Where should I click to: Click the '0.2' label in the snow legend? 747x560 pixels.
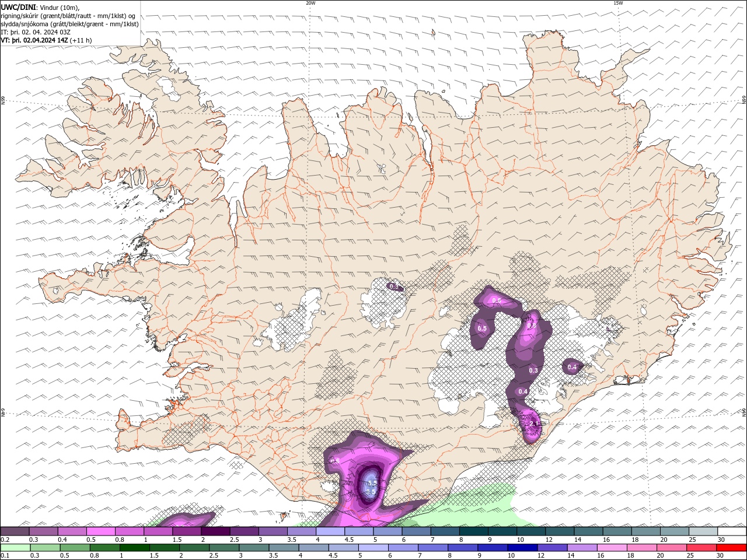tap(5, 540)
